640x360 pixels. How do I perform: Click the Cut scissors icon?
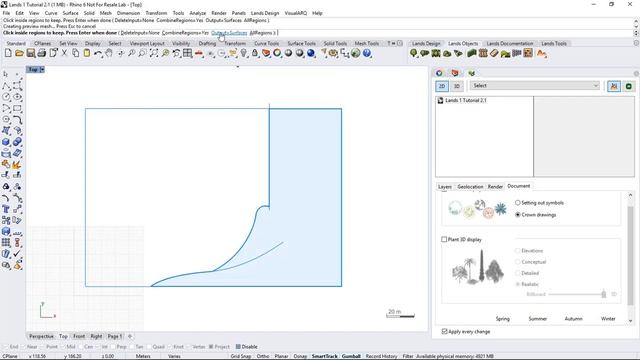click(x=64, y=53)
